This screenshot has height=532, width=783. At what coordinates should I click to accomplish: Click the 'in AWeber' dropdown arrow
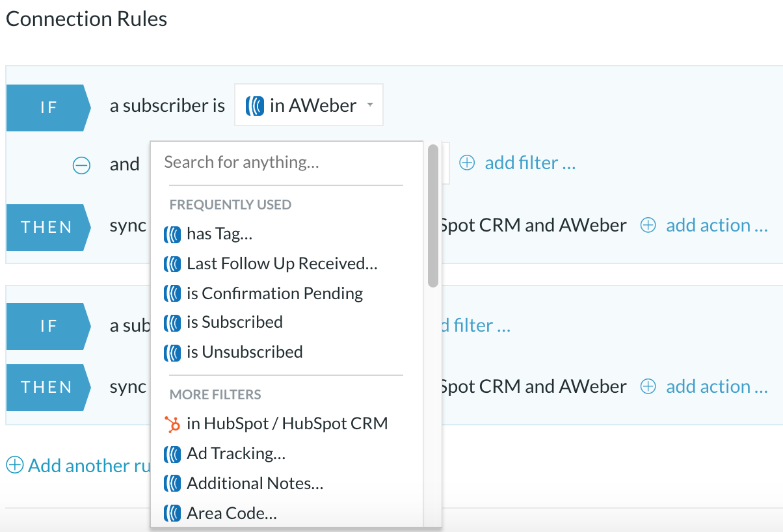pos(370,105)
